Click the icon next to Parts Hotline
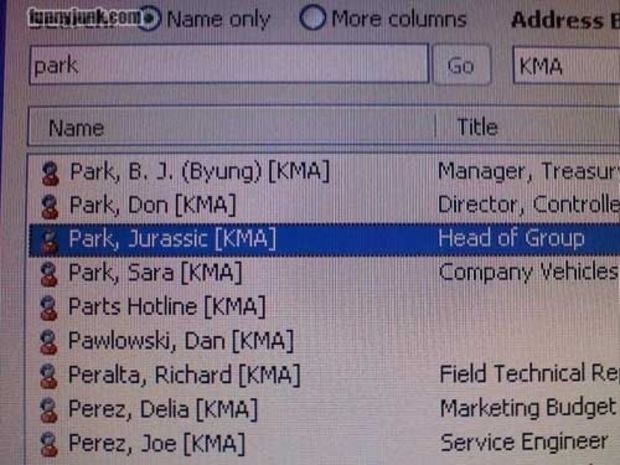 pyautogui.click(x=48, y=306)
